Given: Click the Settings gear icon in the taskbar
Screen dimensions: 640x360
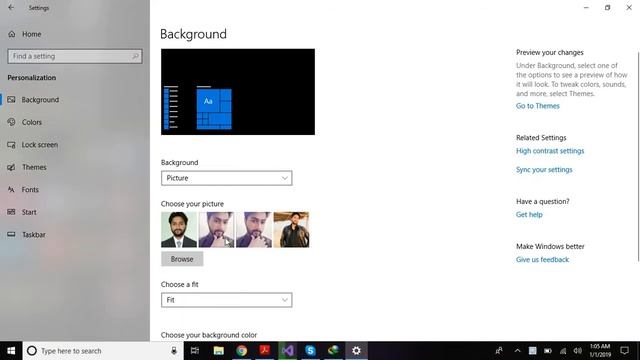Looking at the screenshot, I should (356, 351).
